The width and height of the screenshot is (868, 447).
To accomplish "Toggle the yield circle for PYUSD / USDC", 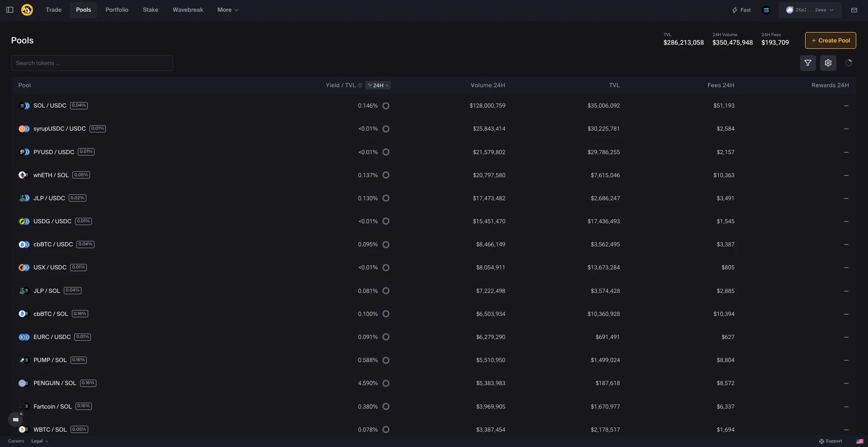I will [x=386, y=152].
